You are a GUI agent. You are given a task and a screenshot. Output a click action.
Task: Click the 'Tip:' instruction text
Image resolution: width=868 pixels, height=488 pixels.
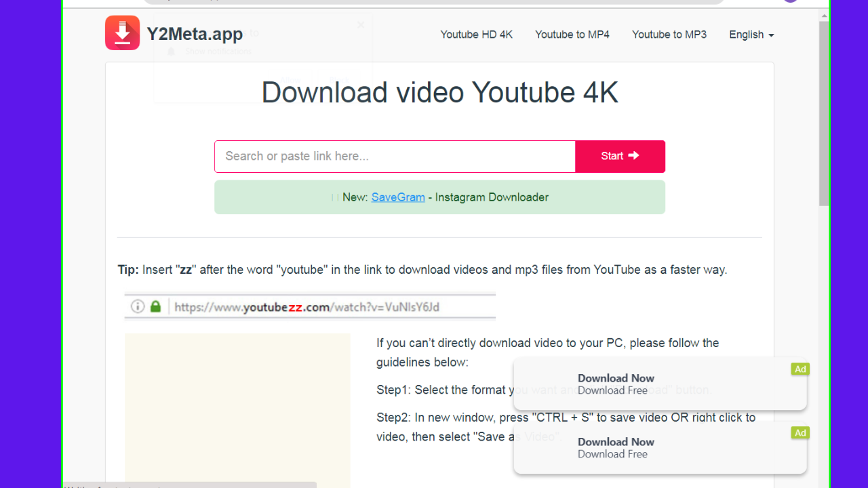[x=422, y=270]
